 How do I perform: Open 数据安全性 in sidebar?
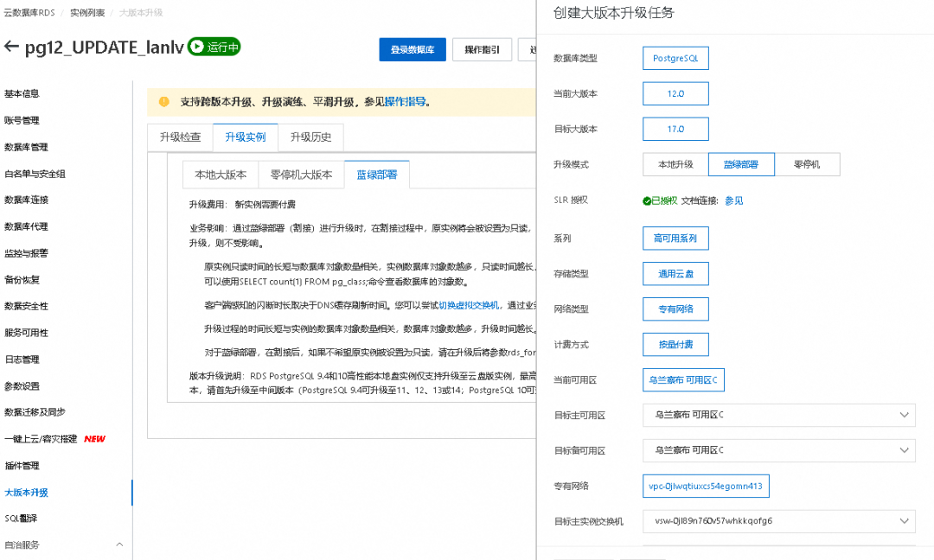click(26, 306)
